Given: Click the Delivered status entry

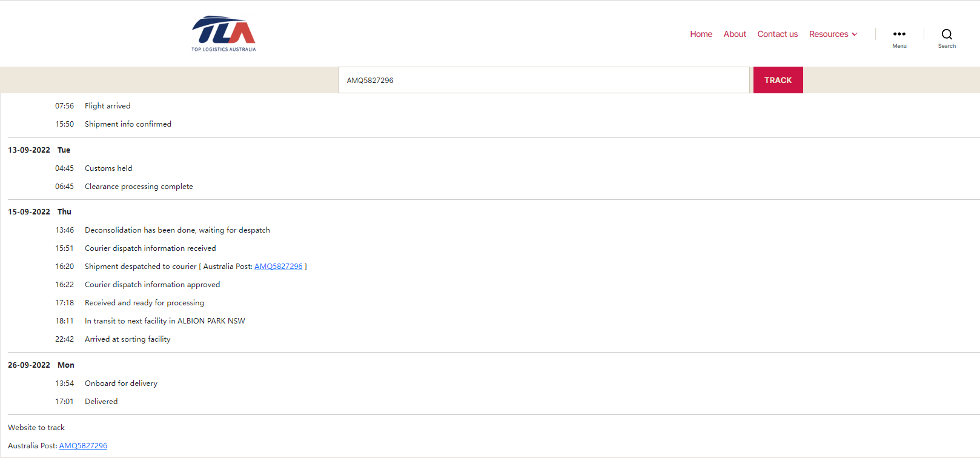Looking at the screenshot, I should (101, 402).
